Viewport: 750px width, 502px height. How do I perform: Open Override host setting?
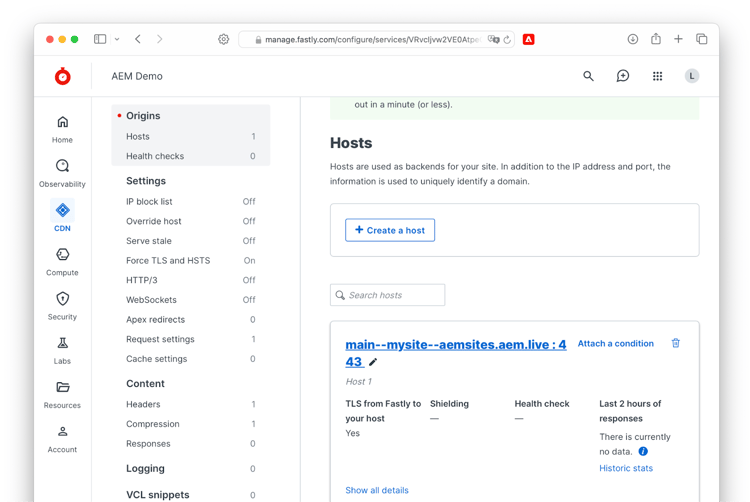tap(190, 221)
